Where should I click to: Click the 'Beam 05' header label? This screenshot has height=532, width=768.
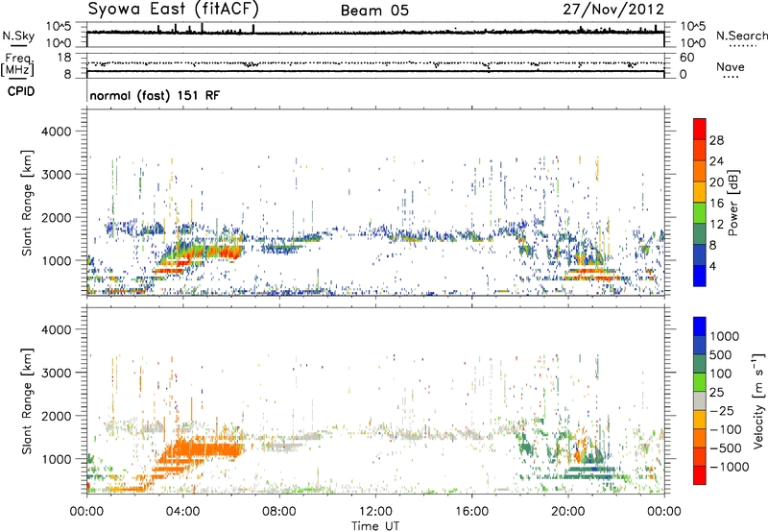tap(374, 11)
